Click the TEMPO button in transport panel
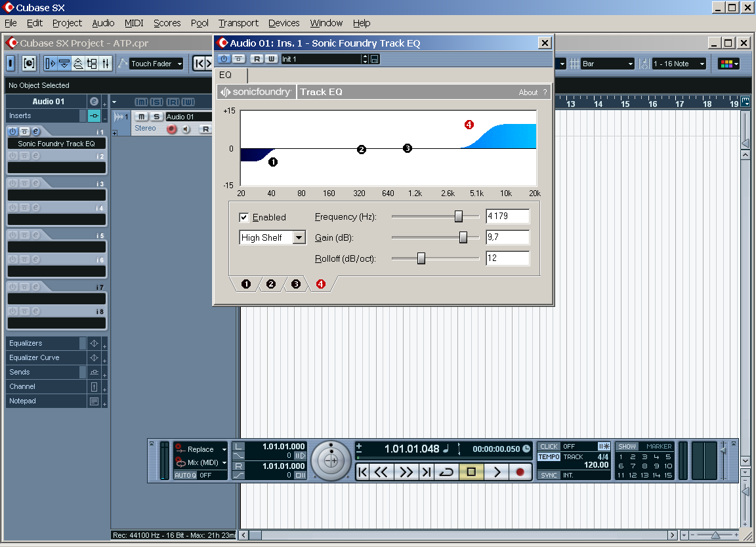 click(549, 457)
